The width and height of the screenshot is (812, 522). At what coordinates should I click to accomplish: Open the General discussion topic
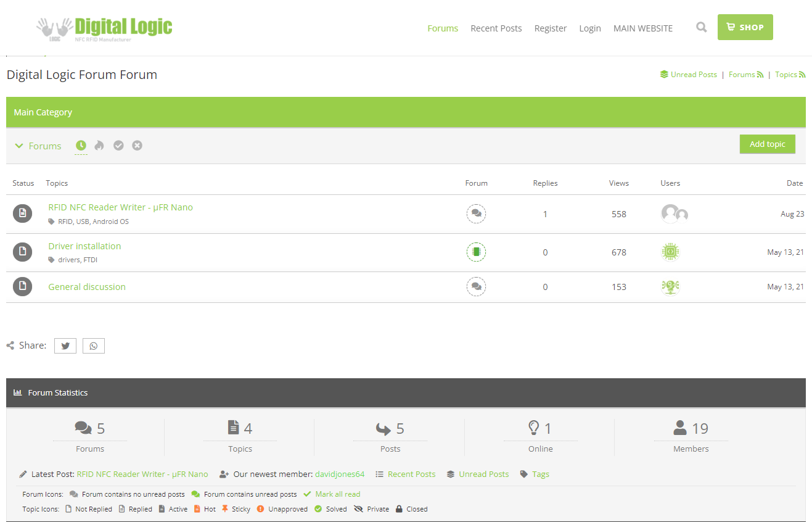click(87, 287)
